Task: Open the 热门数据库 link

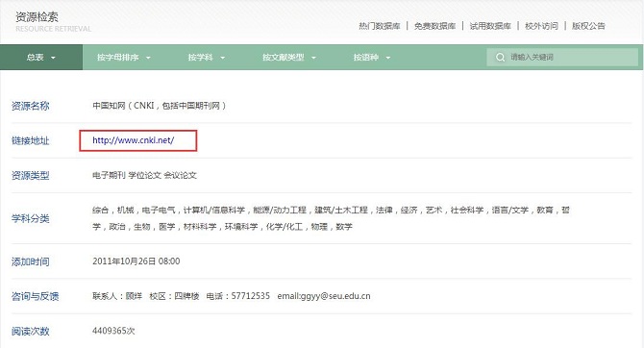Action: point(380,26)
